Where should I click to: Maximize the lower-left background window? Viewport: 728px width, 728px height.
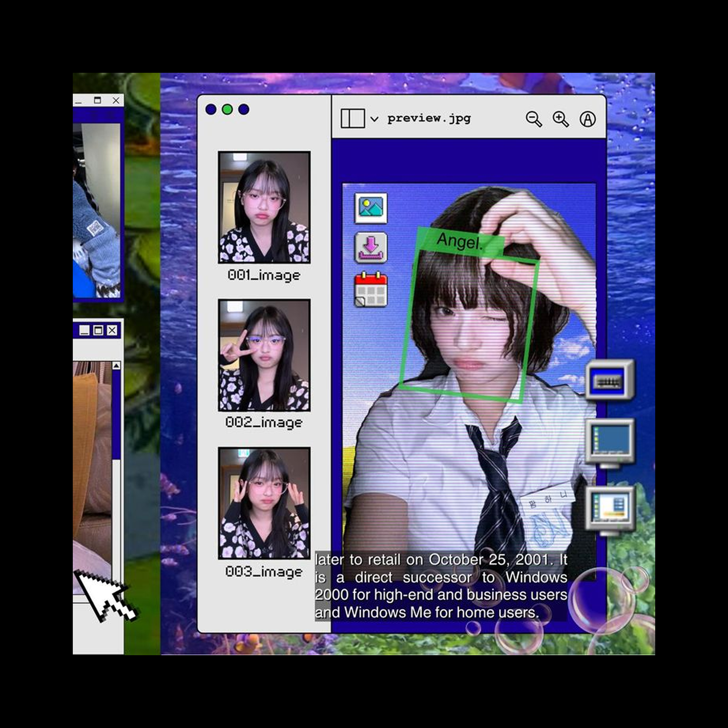coord(98,331)
